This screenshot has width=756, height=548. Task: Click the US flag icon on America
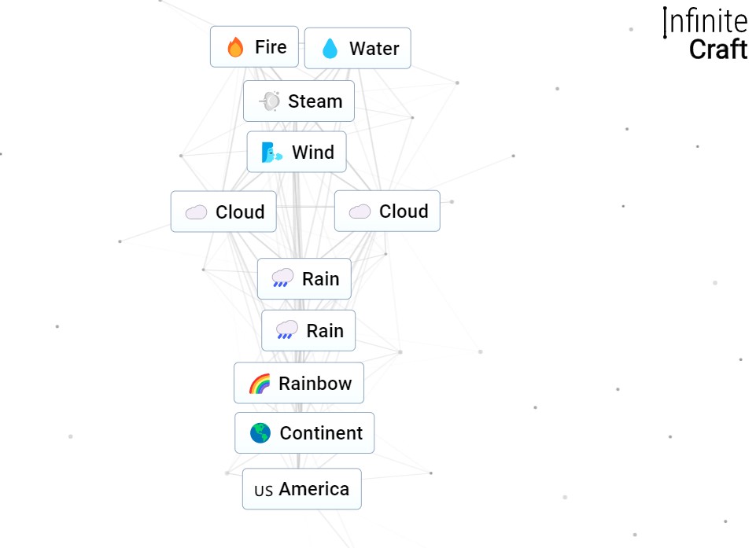[264, 490]
